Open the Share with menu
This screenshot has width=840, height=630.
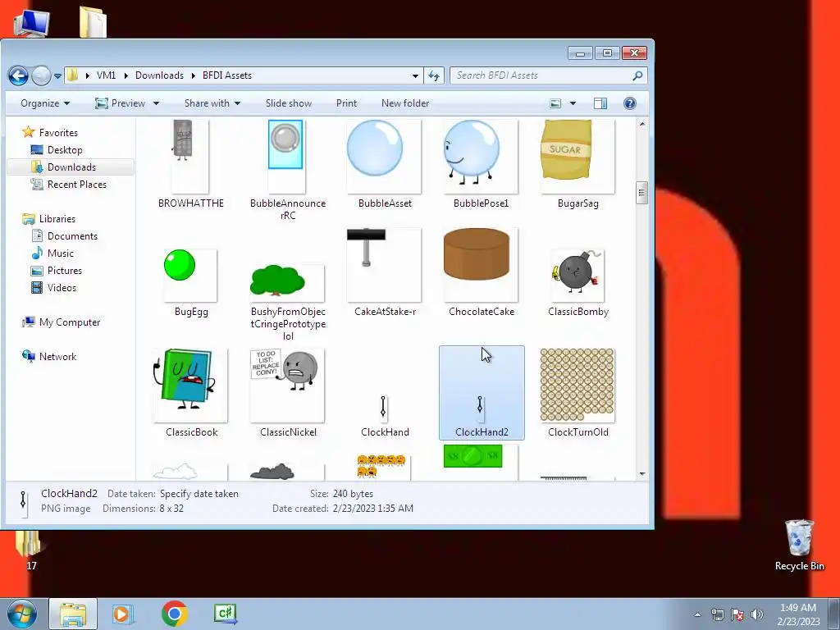click(212, 103)
